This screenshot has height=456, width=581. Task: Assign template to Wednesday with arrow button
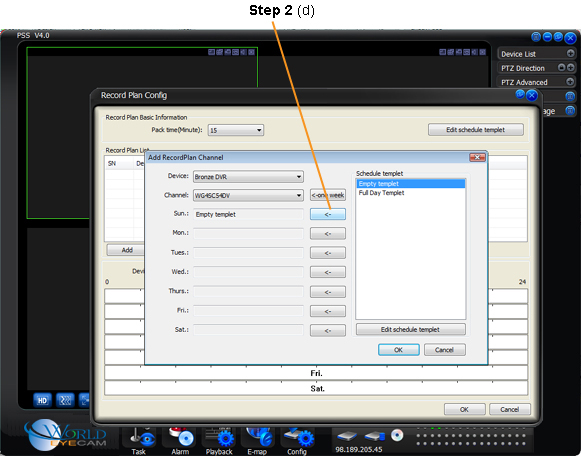(x=328, y=272)
